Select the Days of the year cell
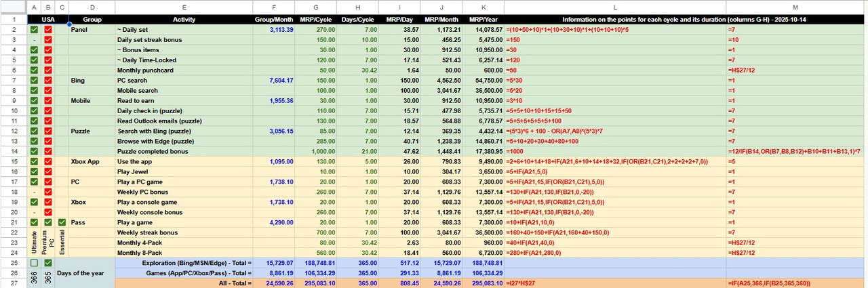Viewport: 868px width, 288px height. coord(85,272)
